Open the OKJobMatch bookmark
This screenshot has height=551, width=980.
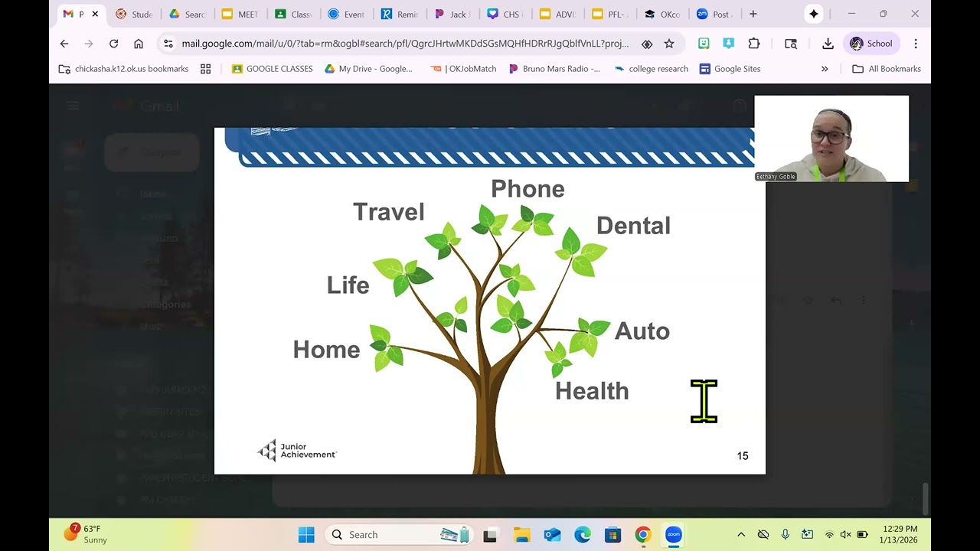point(463,69)
